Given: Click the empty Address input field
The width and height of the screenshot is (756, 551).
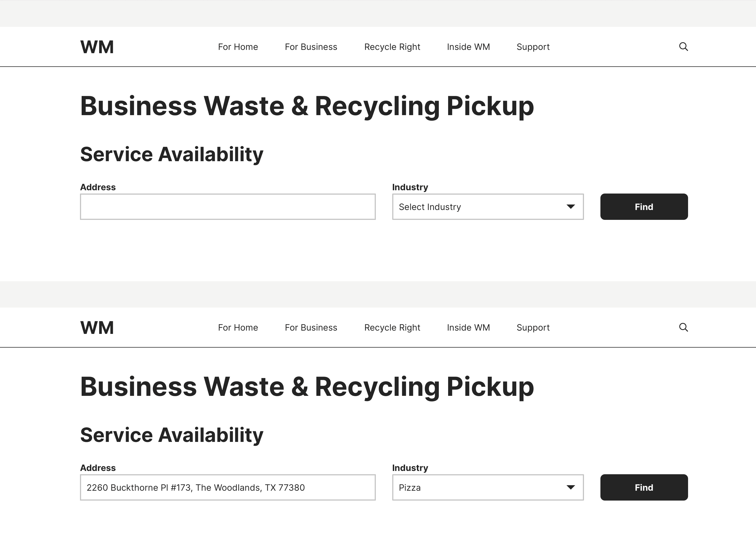Looking at the screenshot, I should pos(228,207).
